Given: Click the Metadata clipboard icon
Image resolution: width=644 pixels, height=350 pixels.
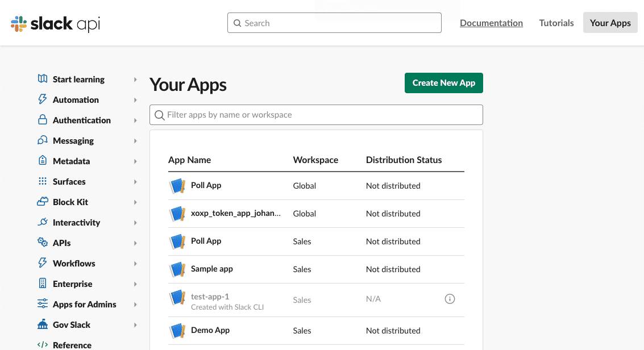Looking at the screenshot, I should pos(42,160).
